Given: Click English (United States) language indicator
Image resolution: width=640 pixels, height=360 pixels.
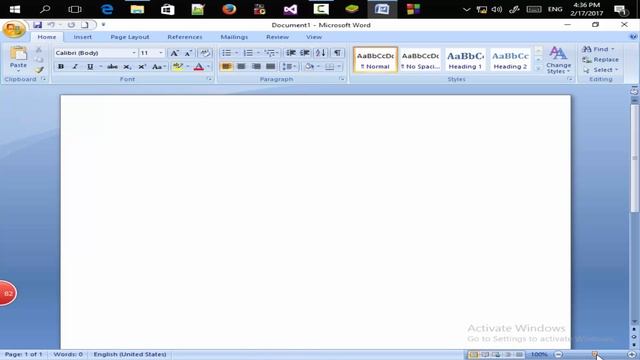Looking at the screenshot, I should (130, 354).
